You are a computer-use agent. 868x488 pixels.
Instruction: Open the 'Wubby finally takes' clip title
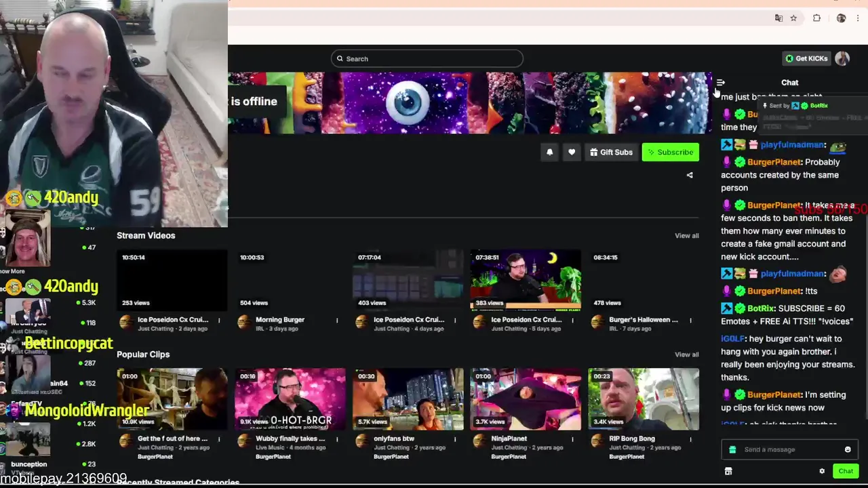pyautogui.click(x=290, y=439)
